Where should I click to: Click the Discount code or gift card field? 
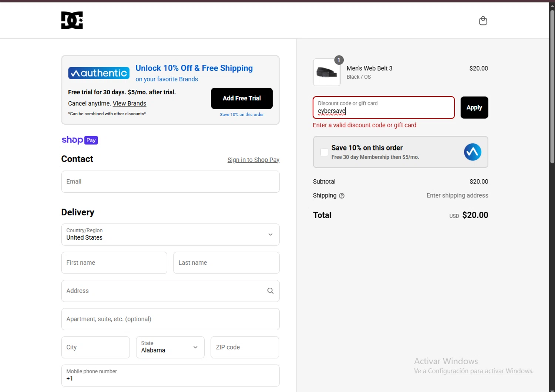[x=384, y=108]
